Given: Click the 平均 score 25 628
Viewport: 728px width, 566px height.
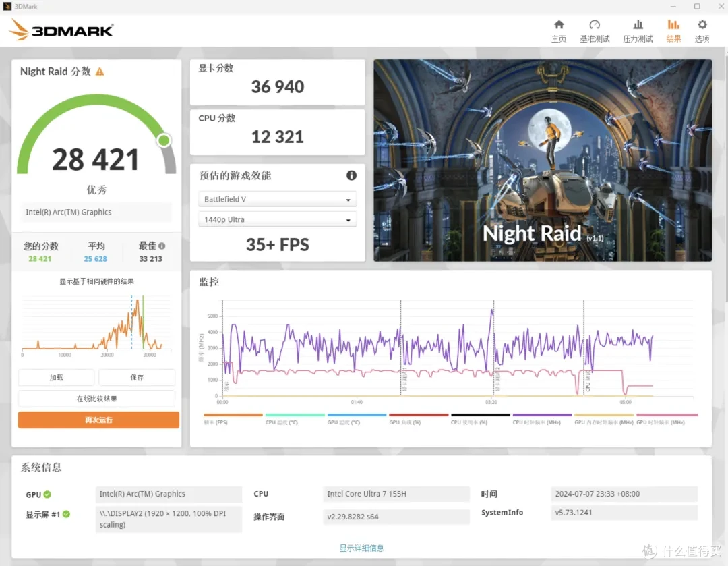Looking at the screenshot, I should [x=95, y=259].
